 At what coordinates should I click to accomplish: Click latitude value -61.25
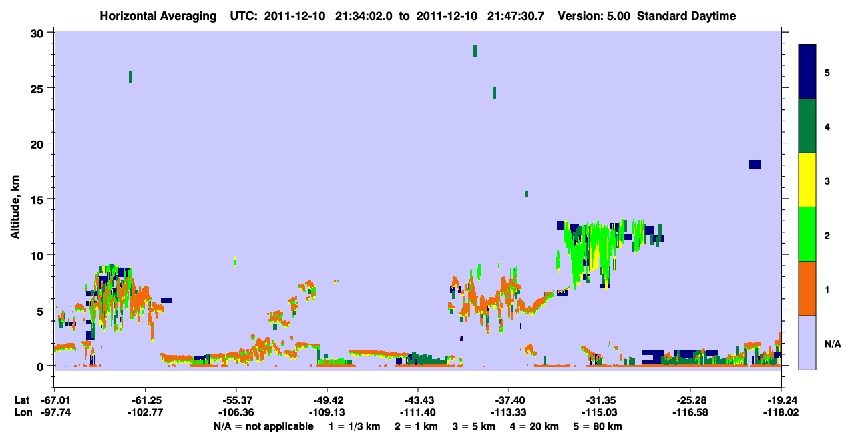pos(146,400)
